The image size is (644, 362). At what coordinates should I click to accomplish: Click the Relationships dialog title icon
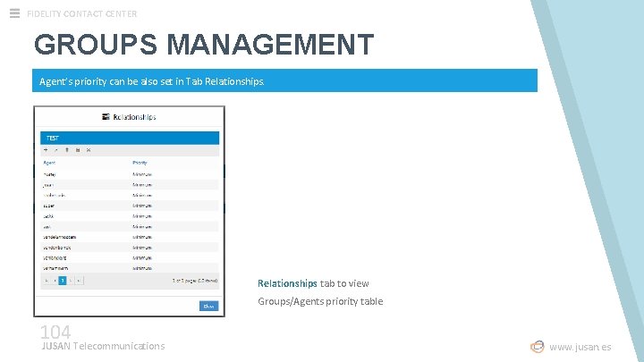106,117
